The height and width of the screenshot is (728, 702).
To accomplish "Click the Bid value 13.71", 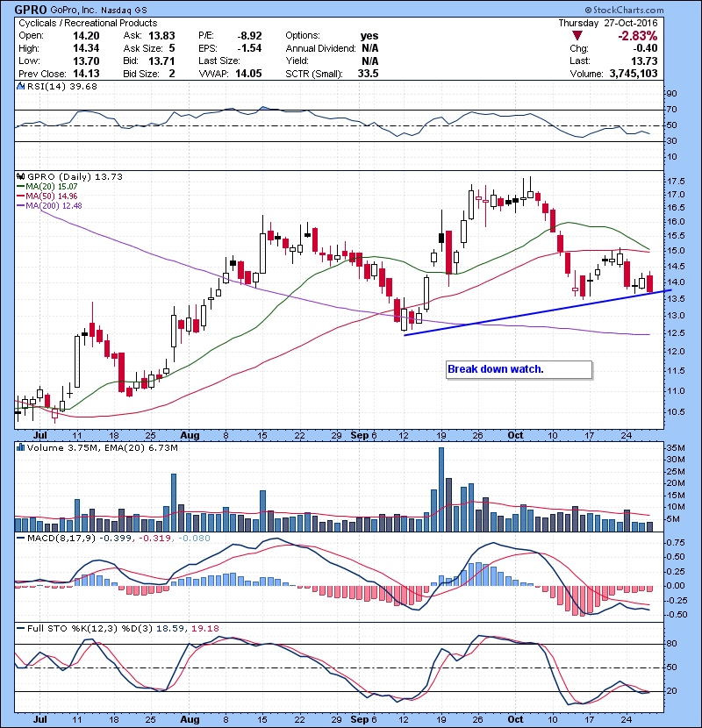I will [161, 61].
